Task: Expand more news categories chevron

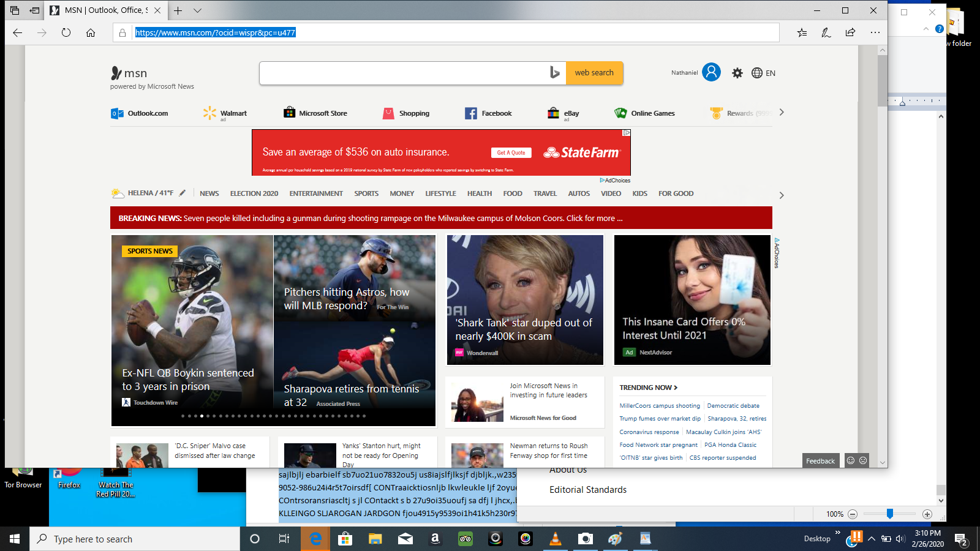Action: coord(782,195)
